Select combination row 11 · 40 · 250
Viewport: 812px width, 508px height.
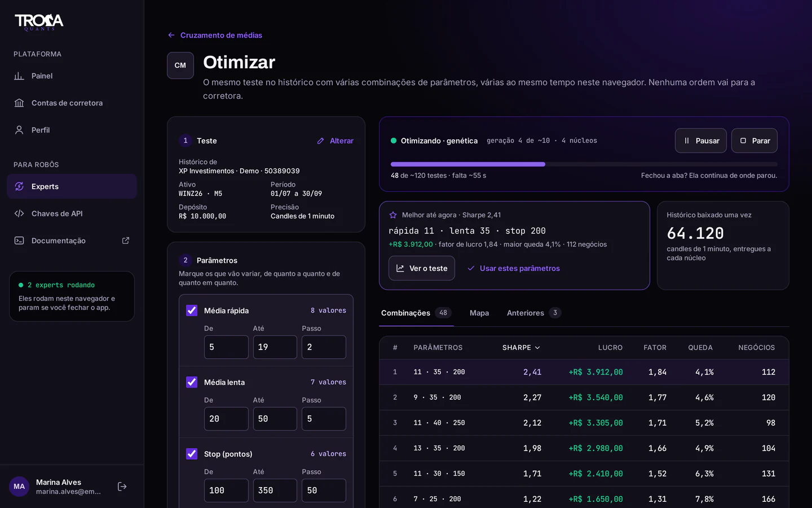584,423
